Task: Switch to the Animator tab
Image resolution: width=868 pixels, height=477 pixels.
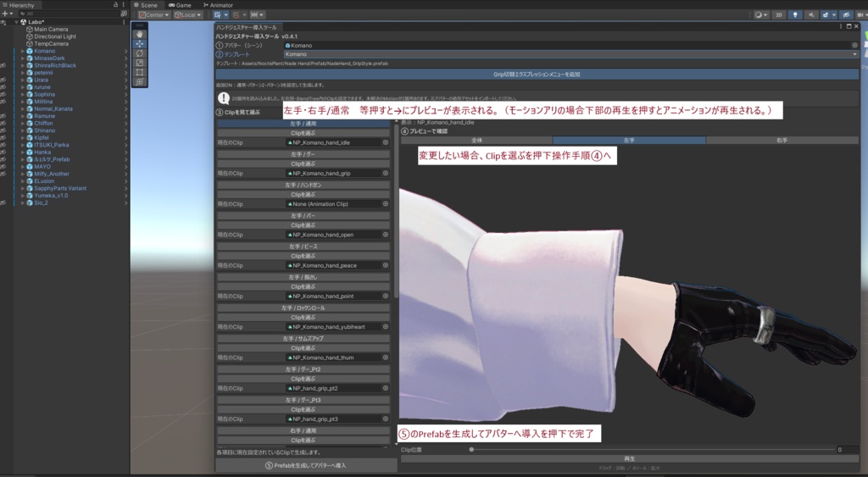Action: (x=218, y=5)
